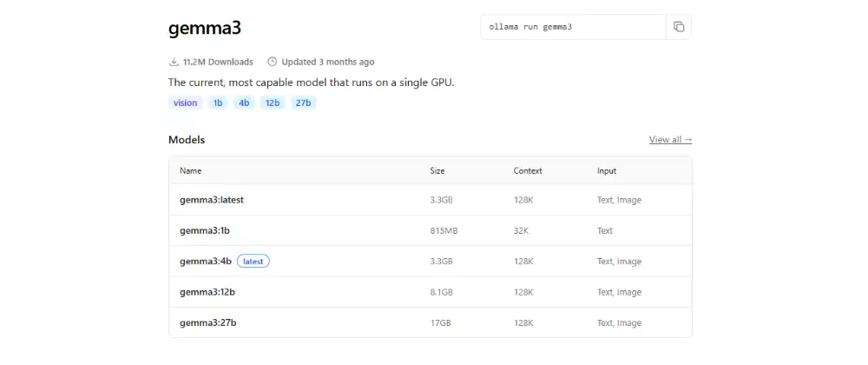Open the gemma3:27b model

(207, 323)
